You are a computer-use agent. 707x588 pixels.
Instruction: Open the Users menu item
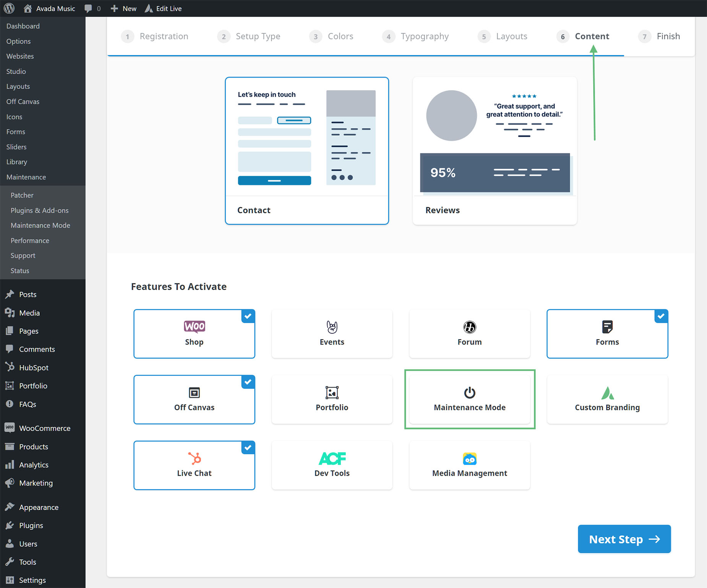coord(28,544)
